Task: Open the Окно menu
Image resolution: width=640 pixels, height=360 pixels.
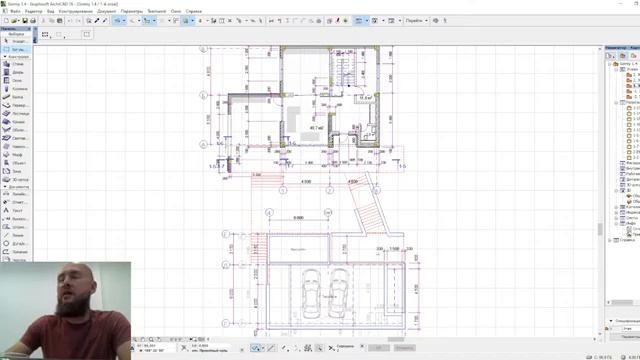Action: click(176, 11)
